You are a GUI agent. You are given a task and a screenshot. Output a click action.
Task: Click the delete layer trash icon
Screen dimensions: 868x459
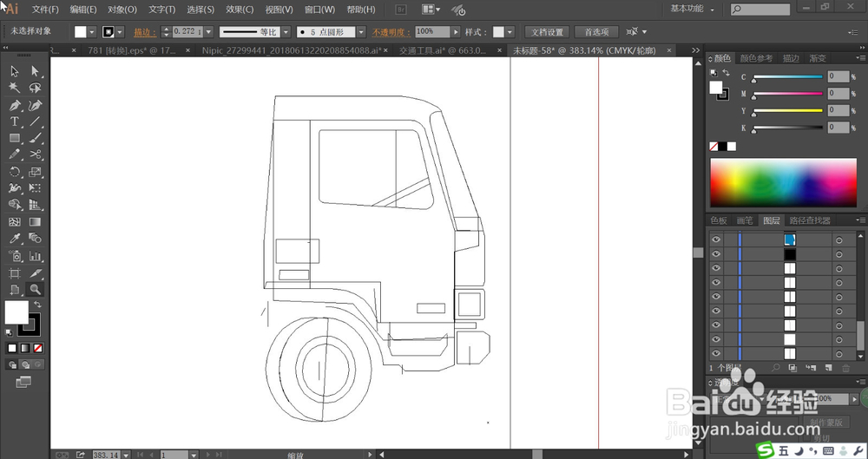[845, 368]
